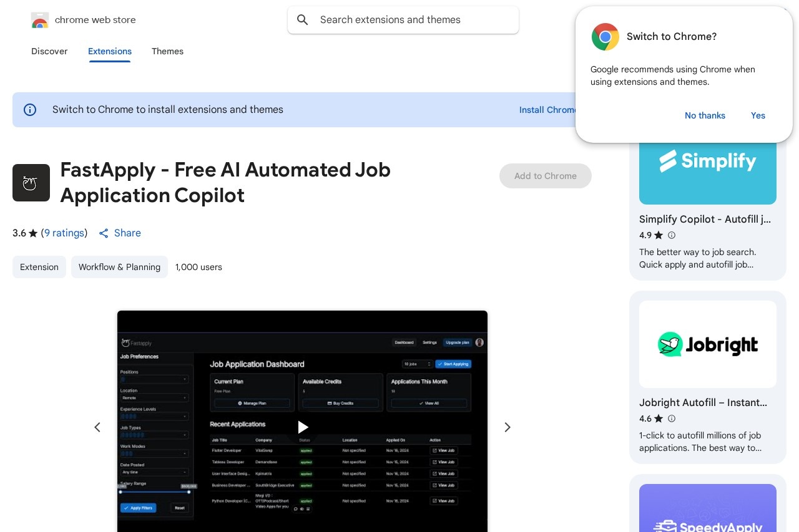Click the FastApply extension logo
Image resolution: width=799 pixels, height=532 pixels.
(31, 183)
